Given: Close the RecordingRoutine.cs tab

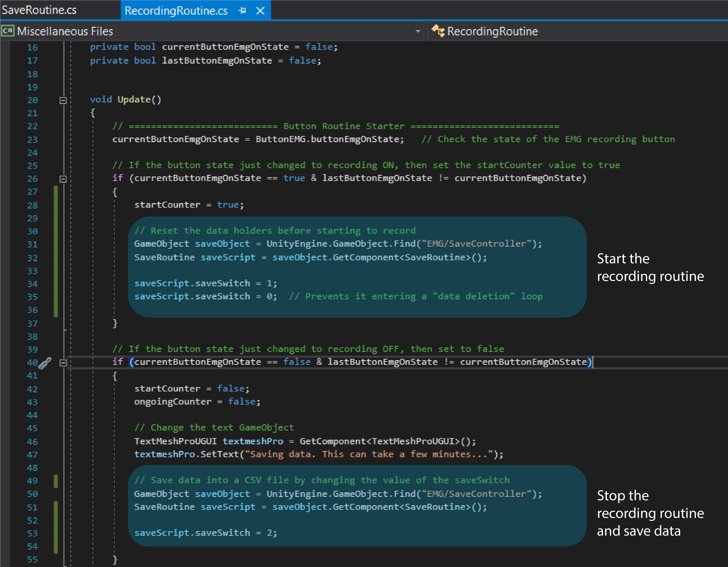Looking at the screenshot, I should [x=260, y=11].
